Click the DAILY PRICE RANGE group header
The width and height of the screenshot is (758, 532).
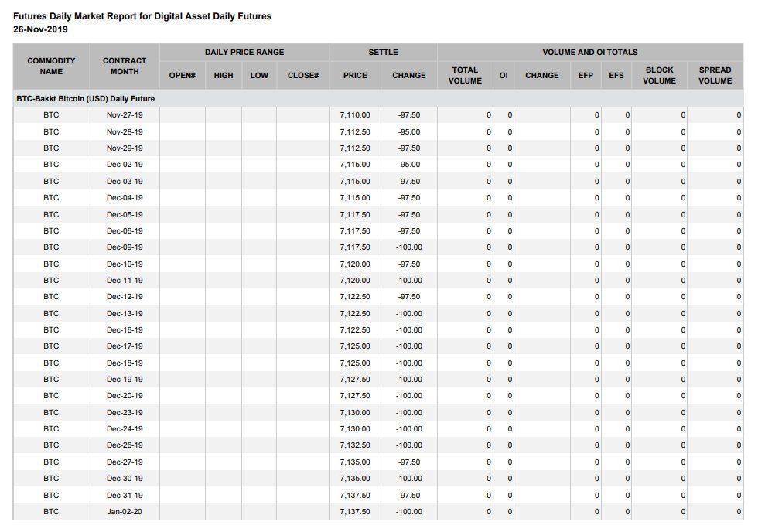pos(244,52)
